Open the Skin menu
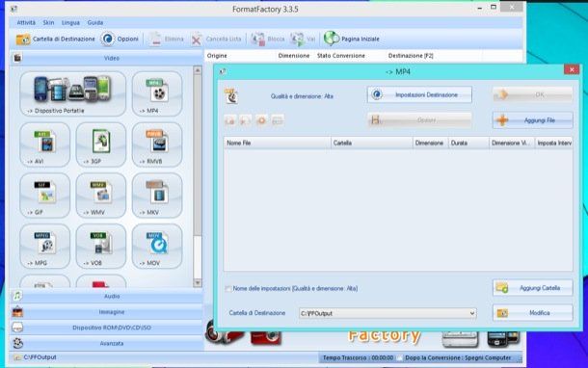The height and width of the screenshot is (368, 588). pos(48,22)
